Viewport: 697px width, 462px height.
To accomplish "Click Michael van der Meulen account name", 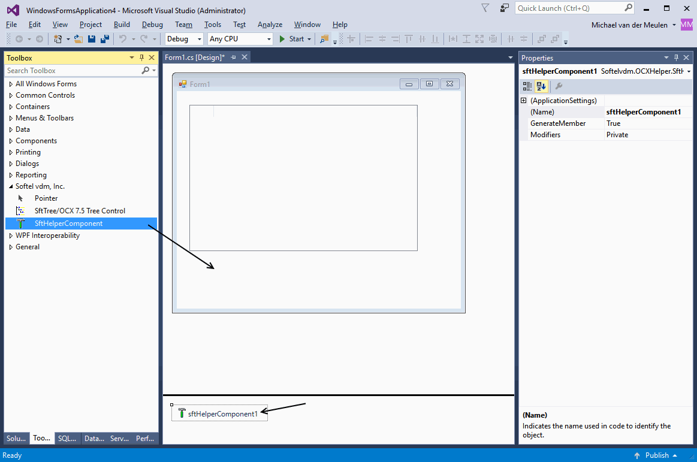I will (x=629, y=25).
